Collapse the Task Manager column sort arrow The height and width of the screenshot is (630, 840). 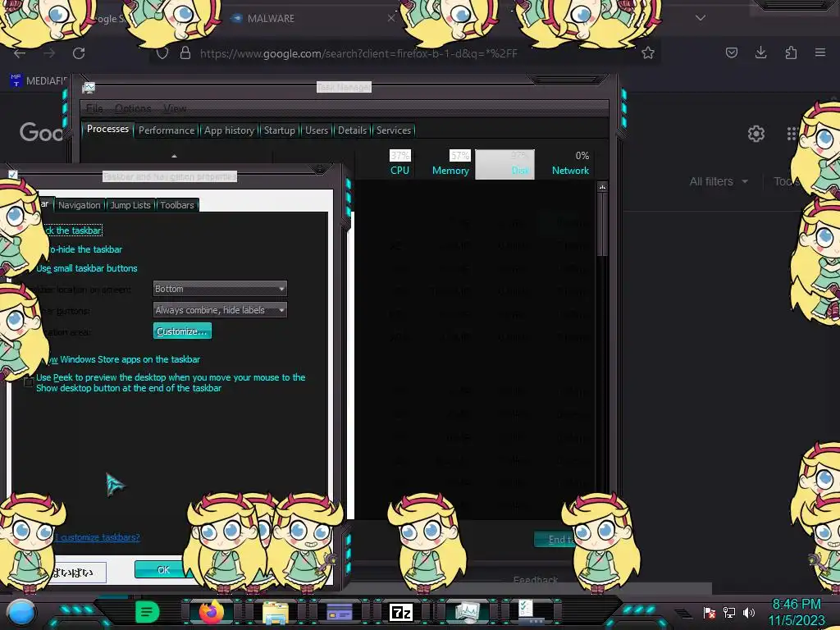click(x=174, y=156)
